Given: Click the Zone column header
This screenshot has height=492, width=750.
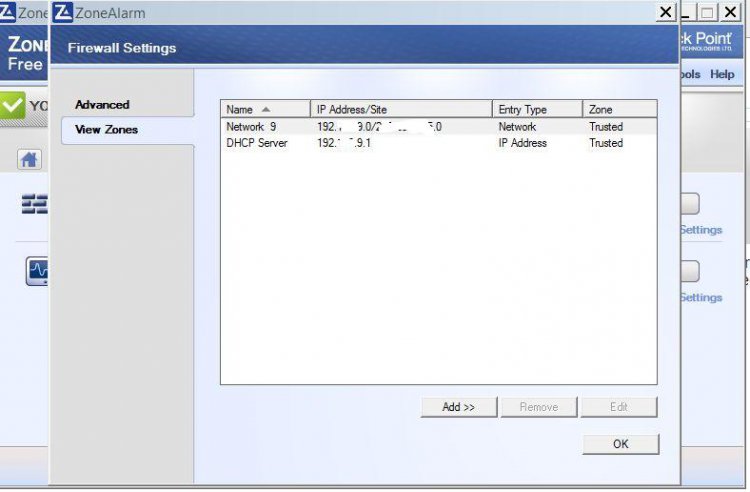Looking at the screenshot, I should pyautogui.click(x=620, y=109).
